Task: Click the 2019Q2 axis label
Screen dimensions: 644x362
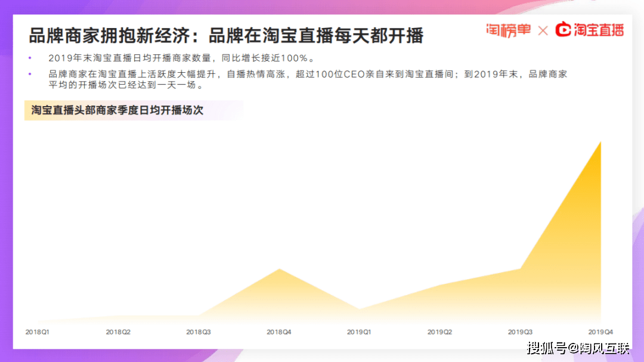Action: (x=440, y=332)
